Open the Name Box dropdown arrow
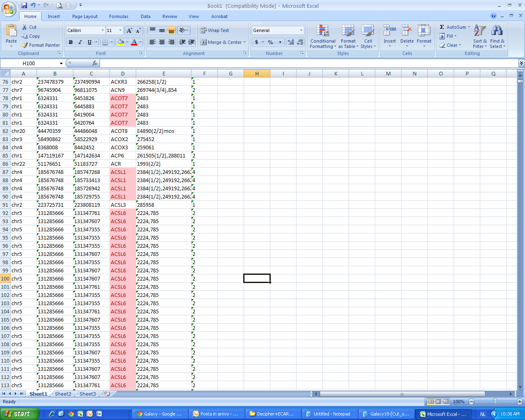Image resolution: width=525 pixels, height=420 pixels. point(61,64)
